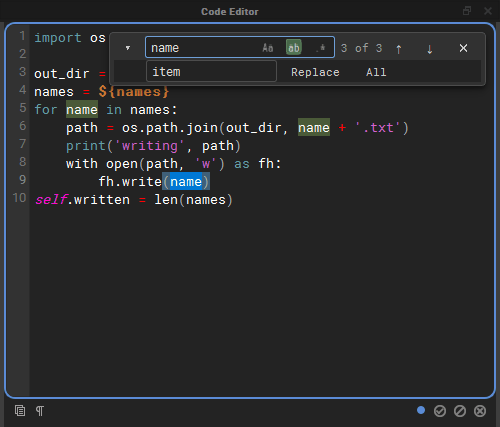Click 'print' on line 7
Viewport: 500px width, 427px height.
86,146
